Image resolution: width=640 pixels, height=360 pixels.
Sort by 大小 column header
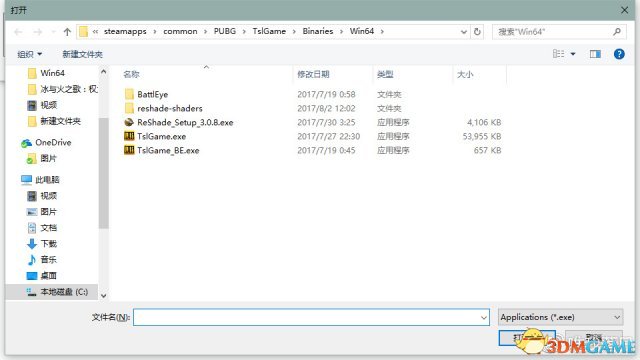pos(465,74)
